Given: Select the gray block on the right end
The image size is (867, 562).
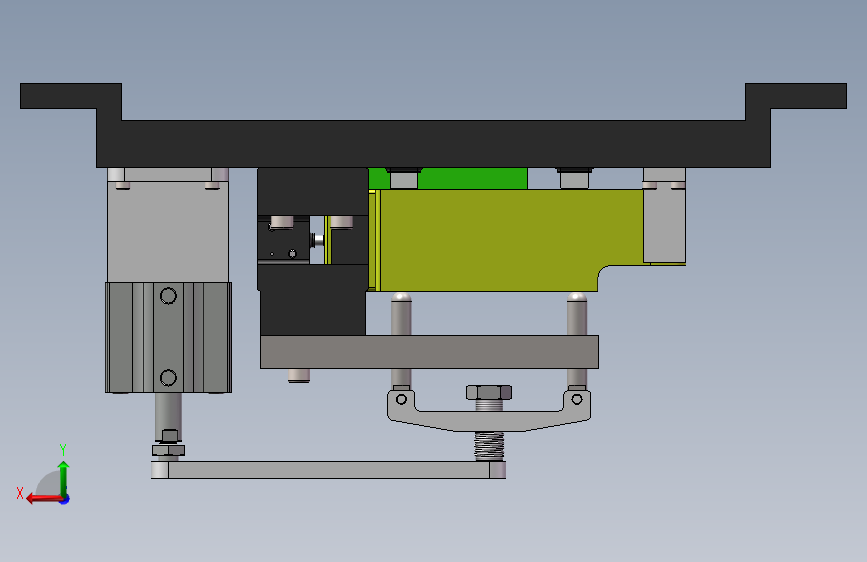Looking at the screenshot, I should pyautogui.click(x=664, y=221).
